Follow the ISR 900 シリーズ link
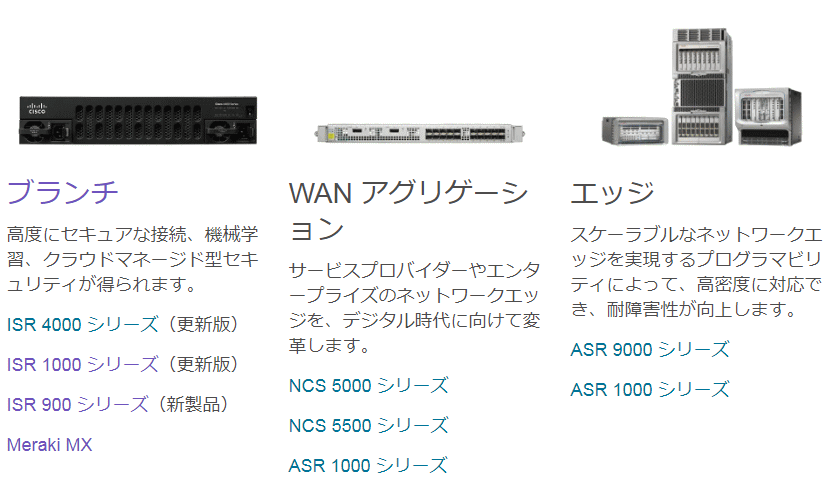Screen dimensions: 824x483 (78, 404)
